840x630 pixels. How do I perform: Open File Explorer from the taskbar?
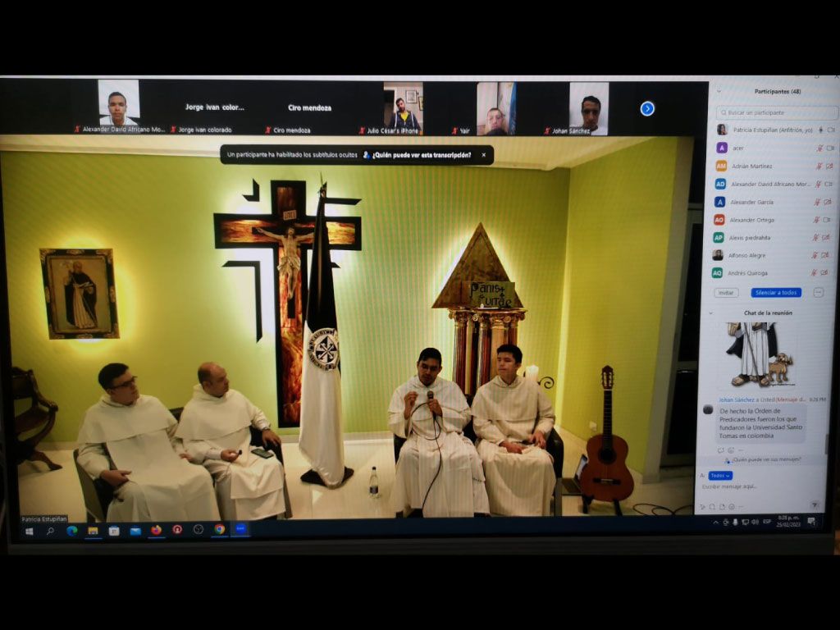point(93,531)
